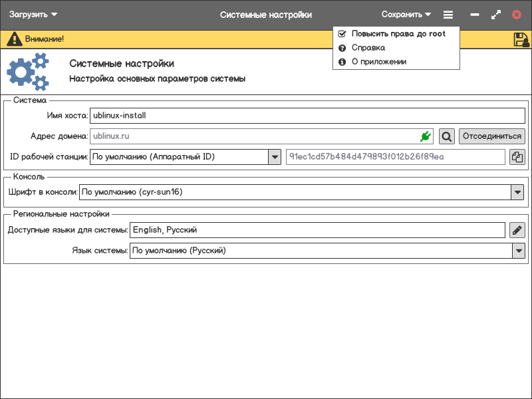Toggle the 'Повысить права до root' checkbox
The height and width of the screenshot is (399, 532).
click(342, 33)
